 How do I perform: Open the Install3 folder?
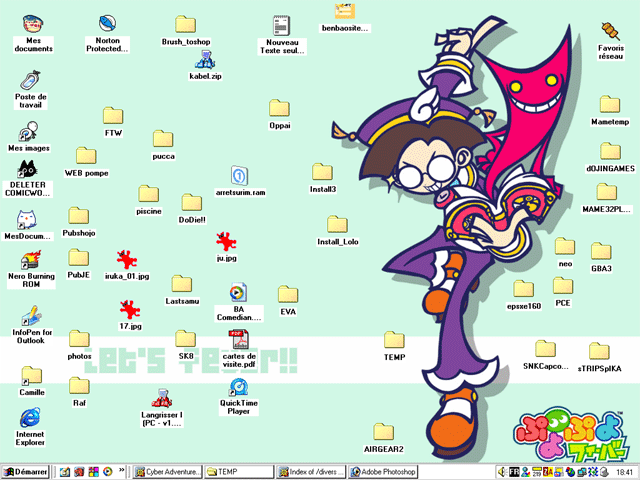322,173
